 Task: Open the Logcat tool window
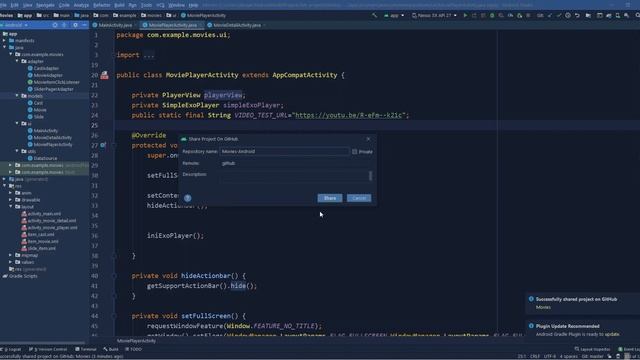point(12,349)
